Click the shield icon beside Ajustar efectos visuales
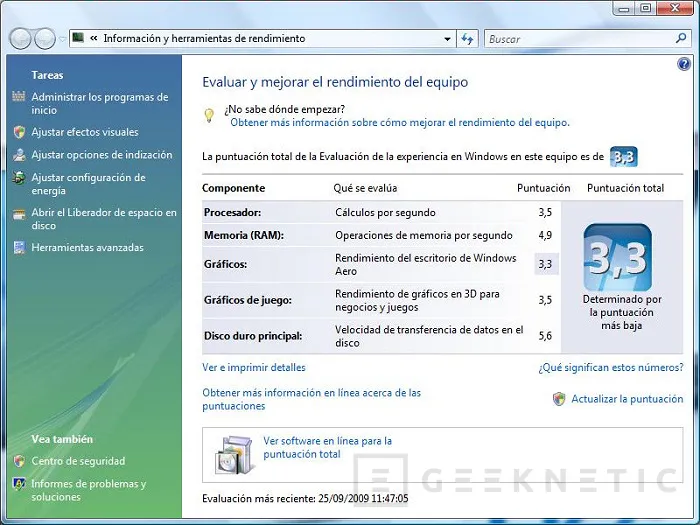Viewport: 700px width, 525px height. click(x=19, y=132)
